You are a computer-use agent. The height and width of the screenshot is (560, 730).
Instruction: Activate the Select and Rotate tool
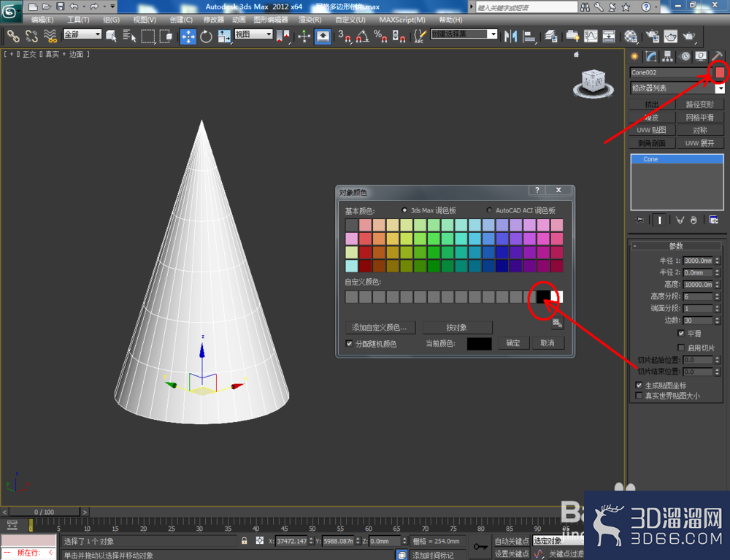(x=206, y=36)
